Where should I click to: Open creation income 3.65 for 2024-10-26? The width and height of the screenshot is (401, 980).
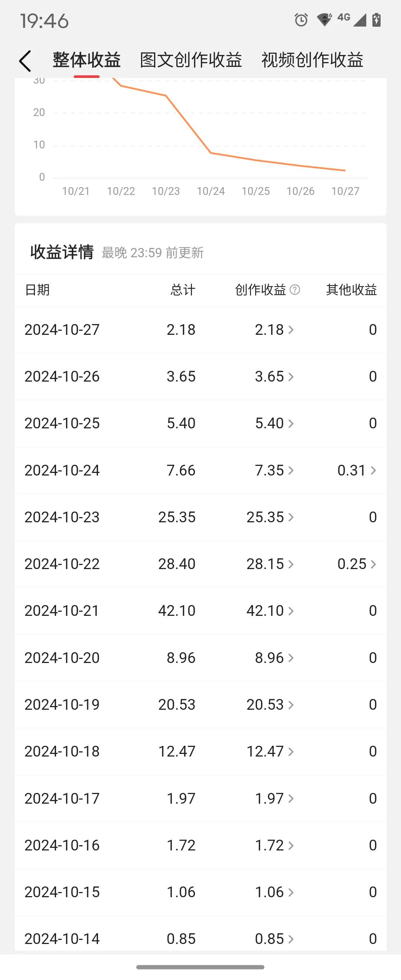(274, 377)
